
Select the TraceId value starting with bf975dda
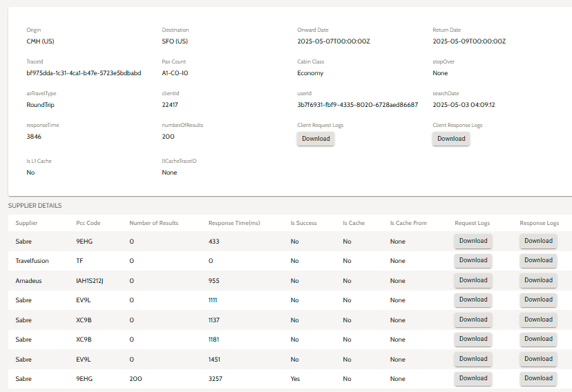(84, 73)
